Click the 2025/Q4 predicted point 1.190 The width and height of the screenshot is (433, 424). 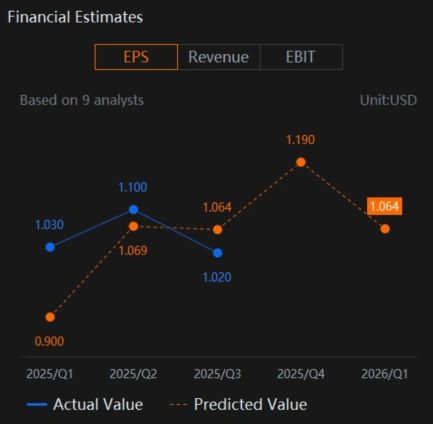point(301,162)
